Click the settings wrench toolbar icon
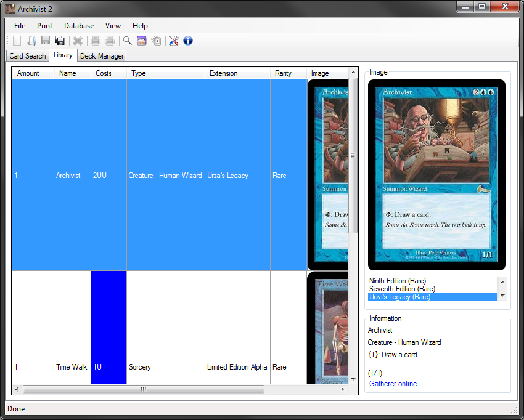524x420 pixels. 173,41
